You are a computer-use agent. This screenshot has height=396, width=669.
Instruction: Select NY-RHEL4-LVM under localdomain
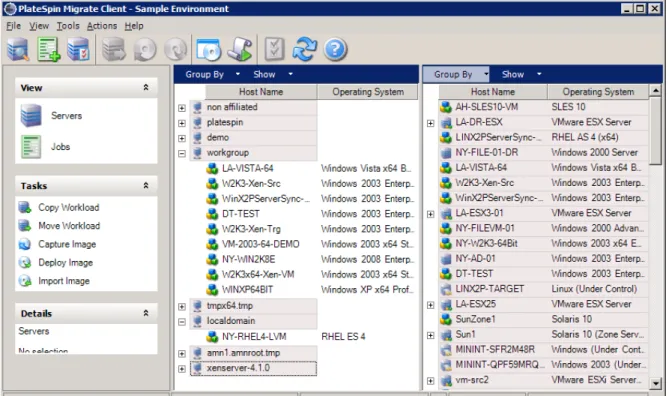pyautogui.click(x=254, y=337)
